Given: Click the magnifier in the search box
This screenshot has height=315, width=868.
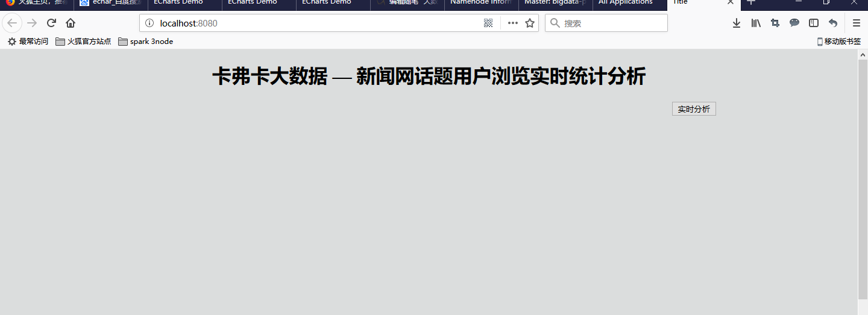Looking at the screenshot, I should (555, 23).
